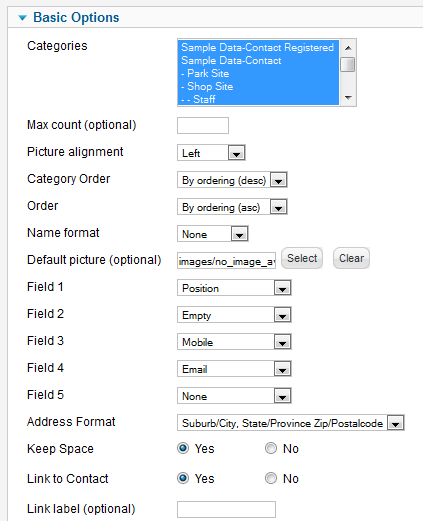Open the Field 1 Position dropdown
The width and height of the screenshot is (423, 521).
[234, 288]
